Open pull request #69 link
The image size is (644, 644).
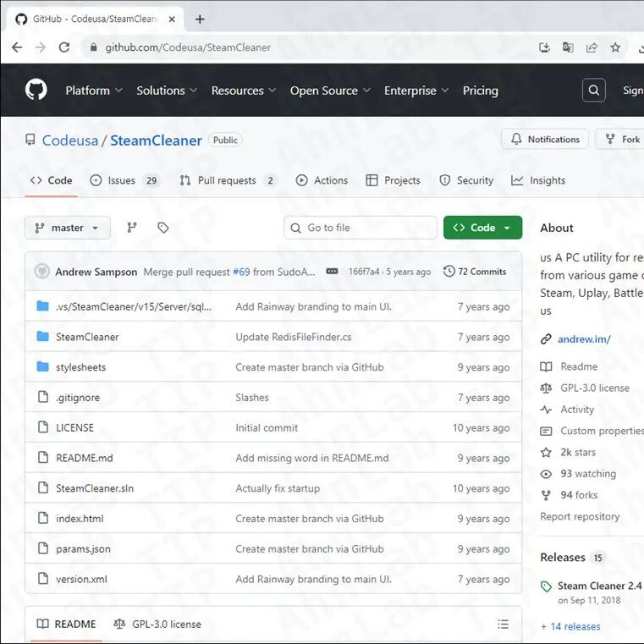[241, 272]
